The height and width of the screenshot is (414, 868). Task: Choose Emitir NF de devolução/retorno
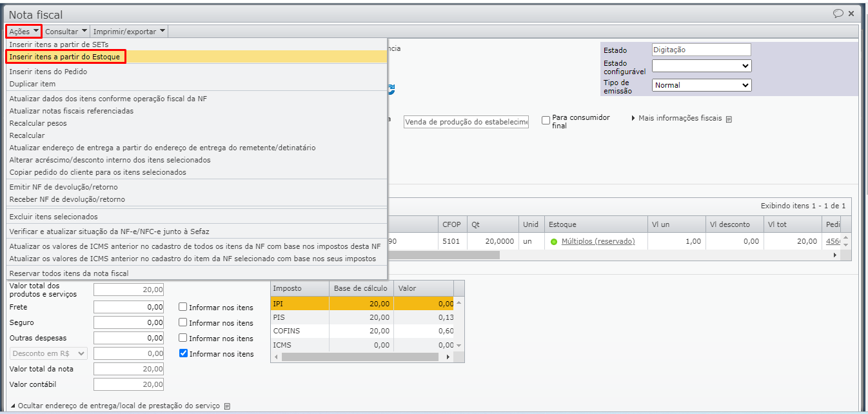(197, 187)
